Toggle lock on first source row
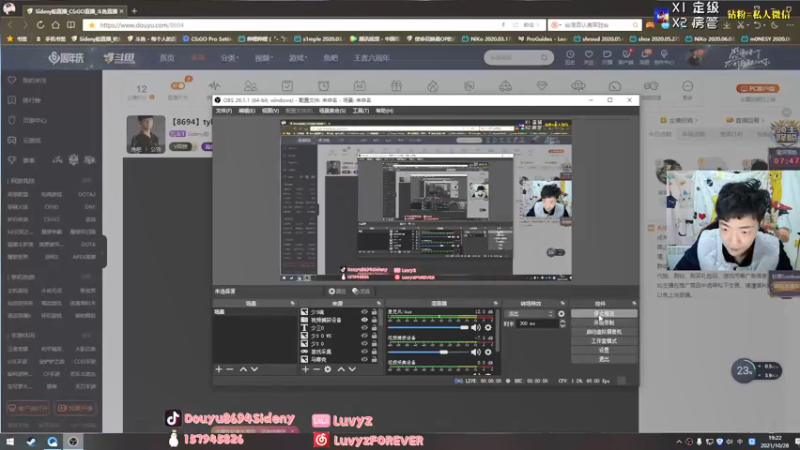 tap(374, 312)
